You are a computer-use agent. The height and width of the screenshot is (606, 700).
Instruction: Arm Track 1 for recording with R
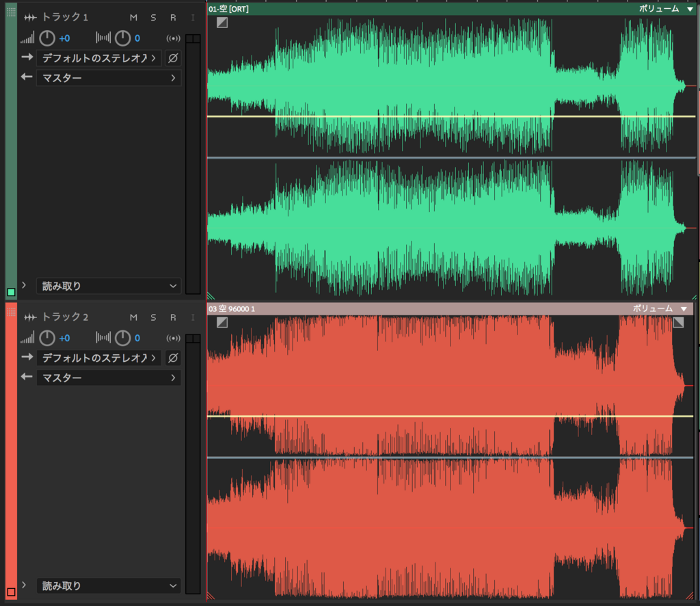coord(173,17)
